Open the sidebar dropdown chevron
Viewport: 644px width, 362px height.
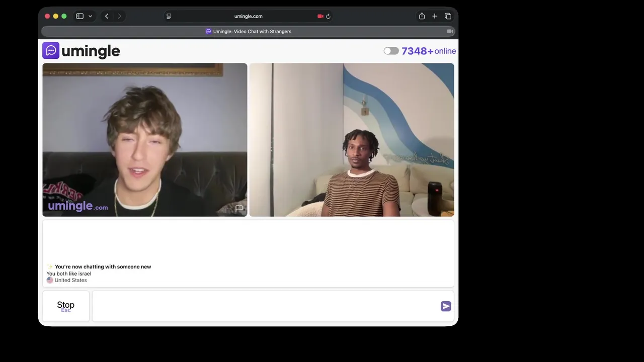point(91,16)
